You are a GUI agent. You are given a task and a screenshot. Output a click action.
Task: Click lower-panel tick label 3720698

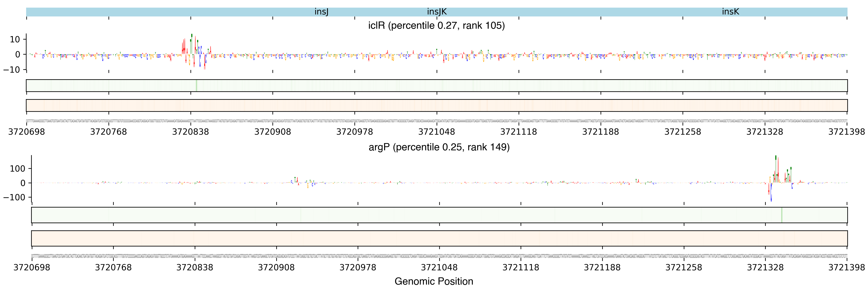click(x=32, y=268)
